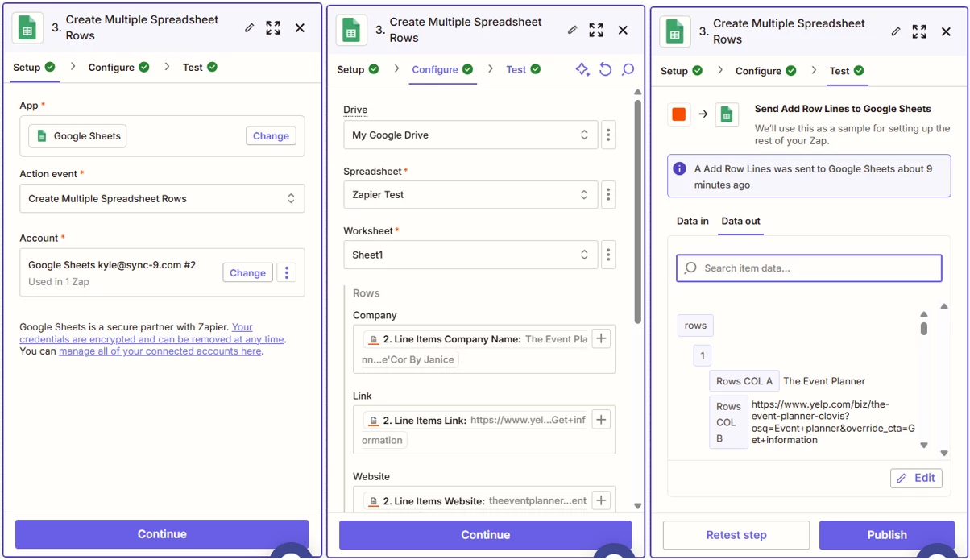Open three-dot menu next to Worksheet field

tap(608, 255)
